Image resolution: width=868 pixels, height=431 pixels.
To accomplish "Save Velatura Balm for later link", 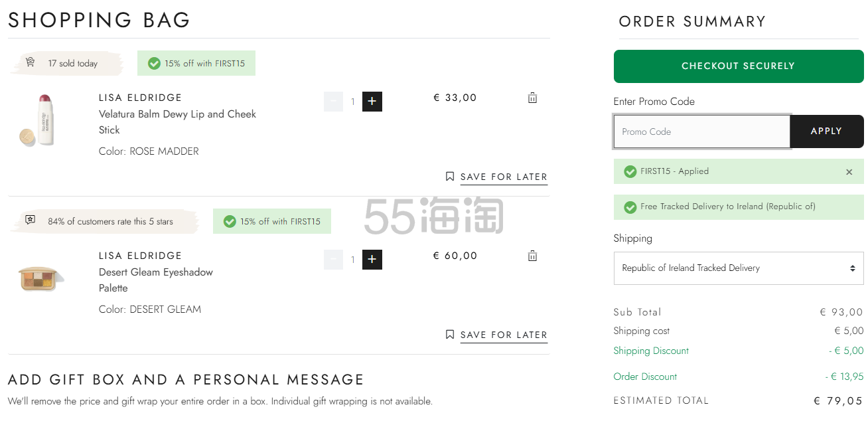I will [504, 177].
